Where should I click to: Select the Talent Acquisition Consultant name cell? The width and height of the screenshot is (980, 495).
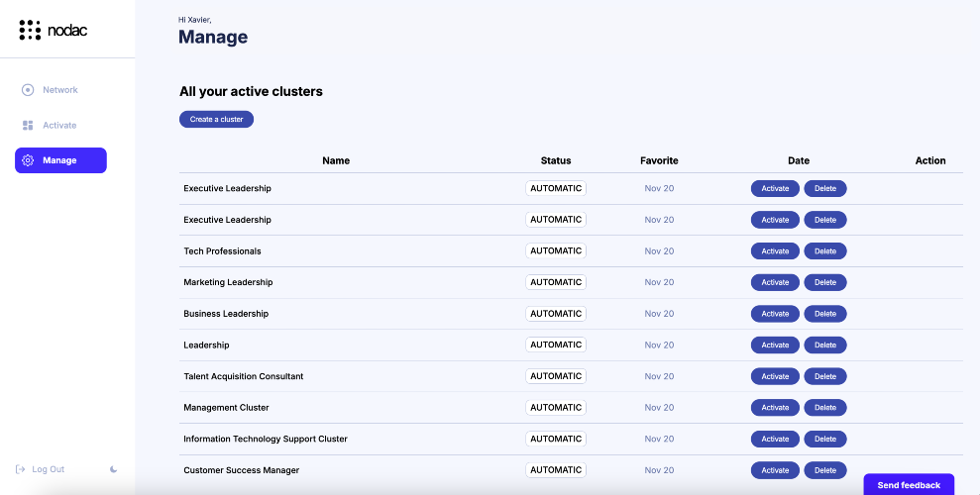click(243, 376)
